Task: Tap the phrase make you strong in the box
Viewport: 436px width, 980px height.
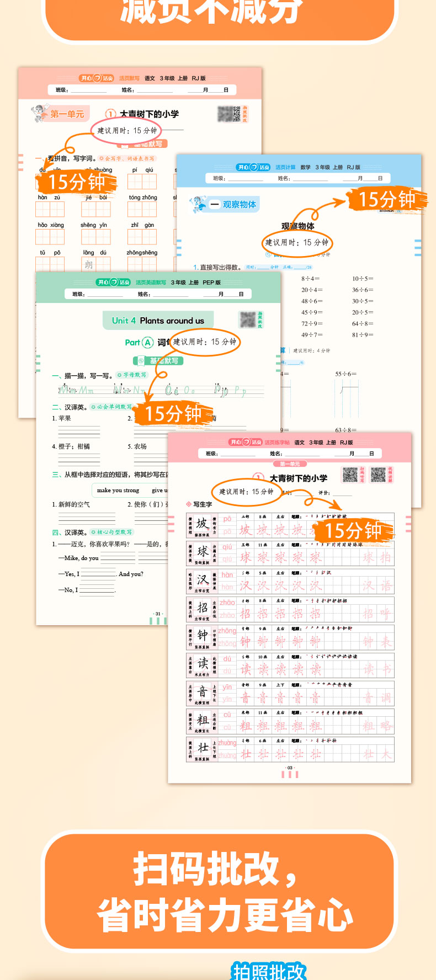Action: (x=118, y=490)
